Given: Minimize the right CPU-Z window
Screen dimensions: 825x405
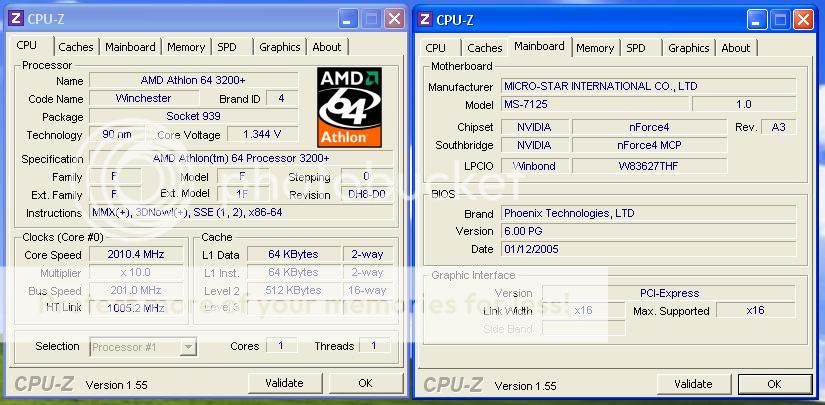Looking at the screenshot, I should (757, 20).
